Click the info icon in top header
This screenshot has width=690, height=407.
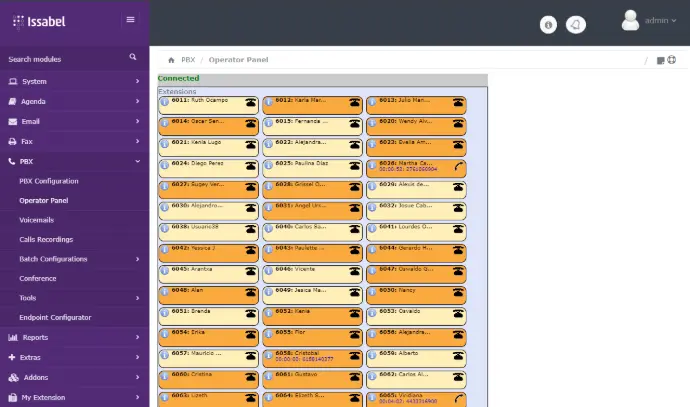(x=548, y=25)
